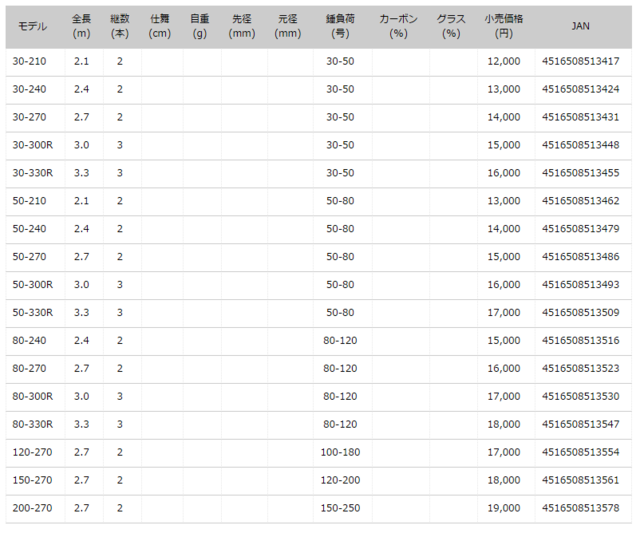Click the 小売価格 (円) column header
The width and height of the screenshot is (640, 533).
coord(504,26)
